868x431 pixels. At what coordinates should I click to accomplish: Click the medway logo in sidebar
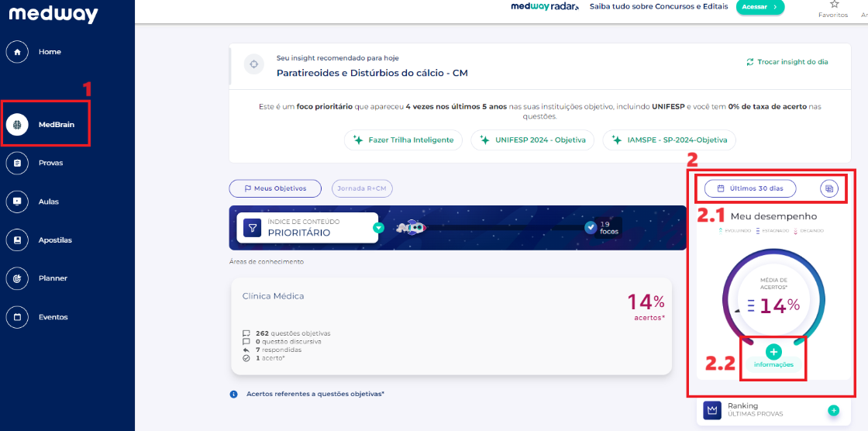(x=53, y=13)
